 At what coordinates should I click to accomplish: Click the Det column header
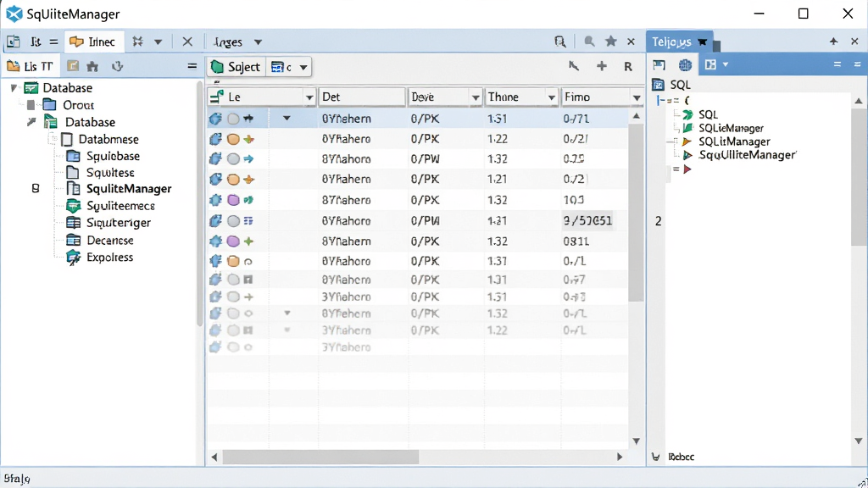pos(362,97)
